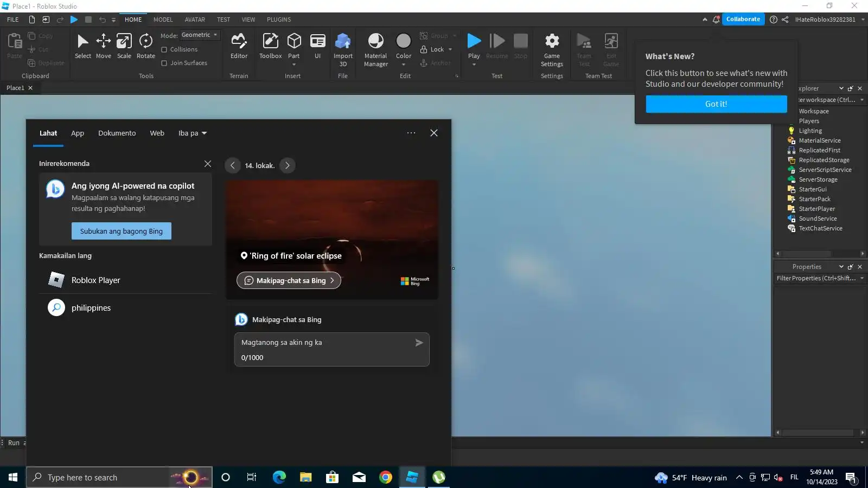Activate the Scale tool
The height and width of the screenshot is (488, 868).
tap(124, 46)
